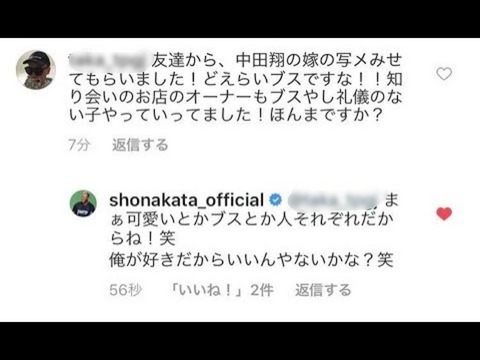The height and width of the screenshot is (360, 480).
Task: Reply to the first comment via 返信する
Action: coord(140,145)
